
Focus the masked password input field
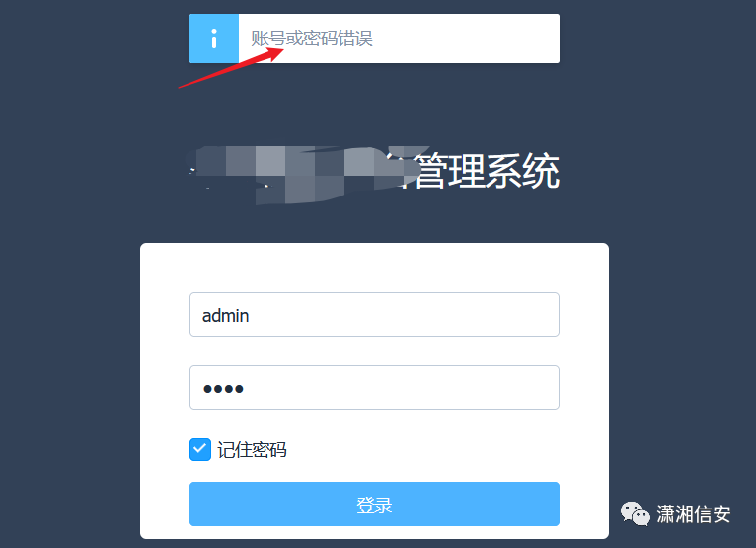(x=374, y=387)
